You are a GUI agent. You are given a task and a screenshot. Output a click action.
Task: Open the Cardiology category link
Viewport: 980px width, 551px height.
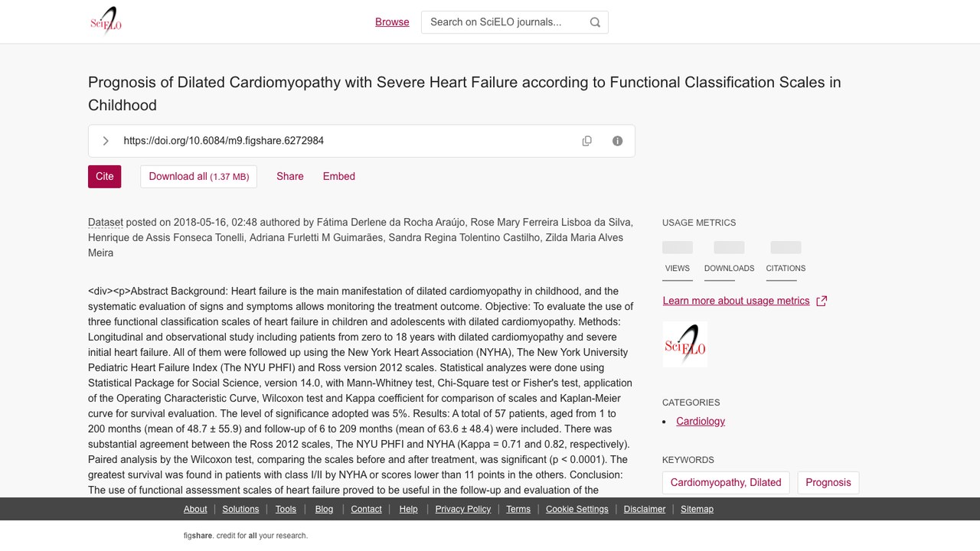[x=701, y=421]
